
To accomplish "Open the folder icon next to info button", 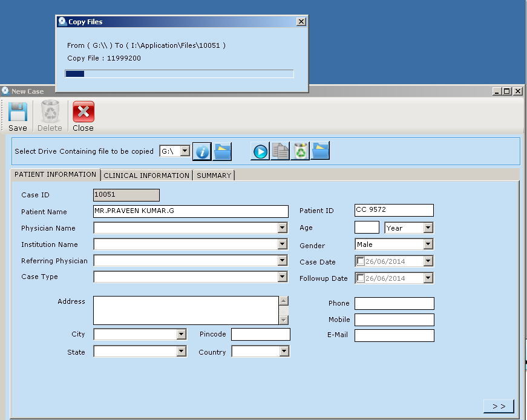I will 222,151.
